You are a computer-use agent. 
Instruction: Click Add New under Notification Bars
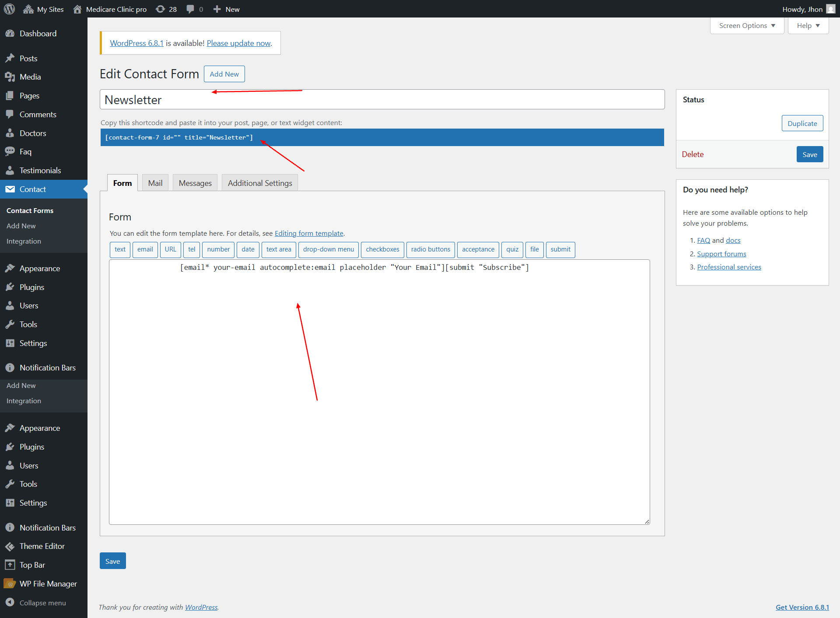point(21,385)
